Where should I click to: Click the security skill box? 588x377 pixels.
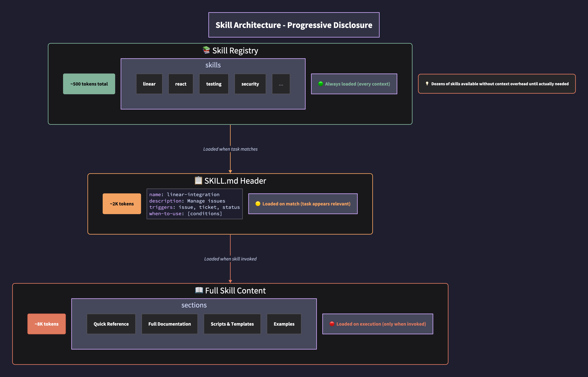pyautogui.click(x=250, y=84)
